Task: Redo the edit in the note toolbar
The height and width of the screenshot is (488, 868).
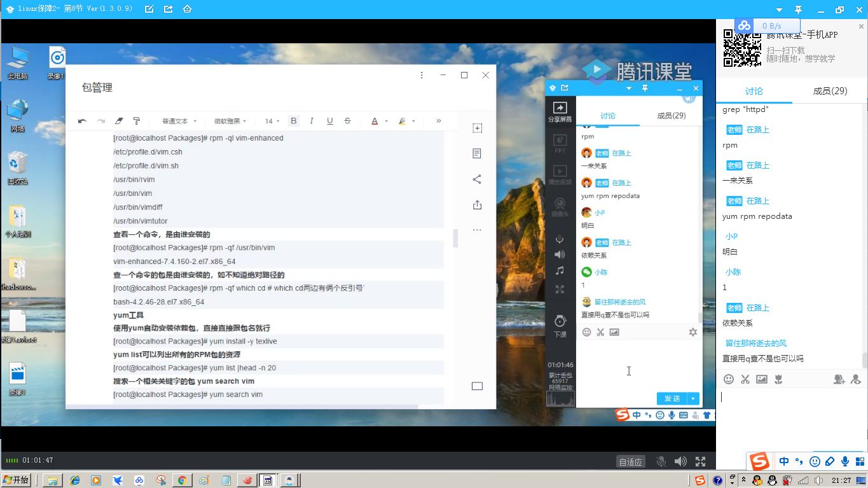Action: click(x=100, y=121)
